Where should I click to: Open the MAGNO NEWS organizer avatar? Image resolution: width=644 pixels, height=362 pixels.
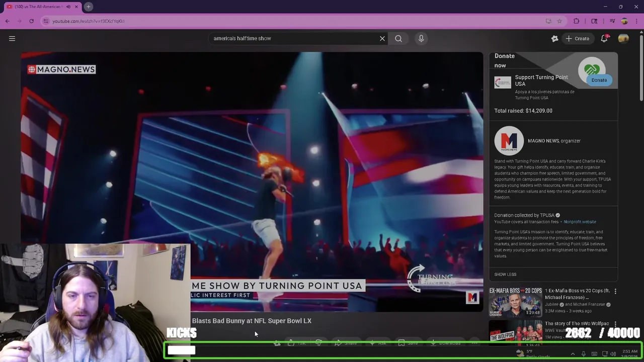(509, 141)
